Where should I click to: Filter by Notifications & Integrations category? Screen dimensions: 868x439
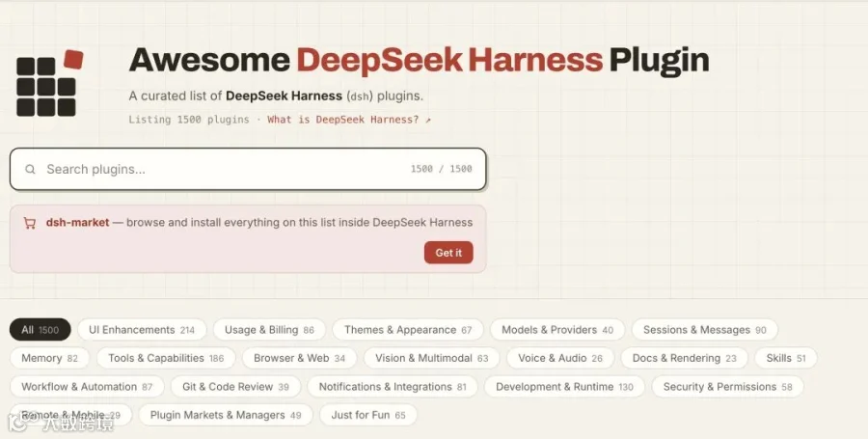point(393,386)
